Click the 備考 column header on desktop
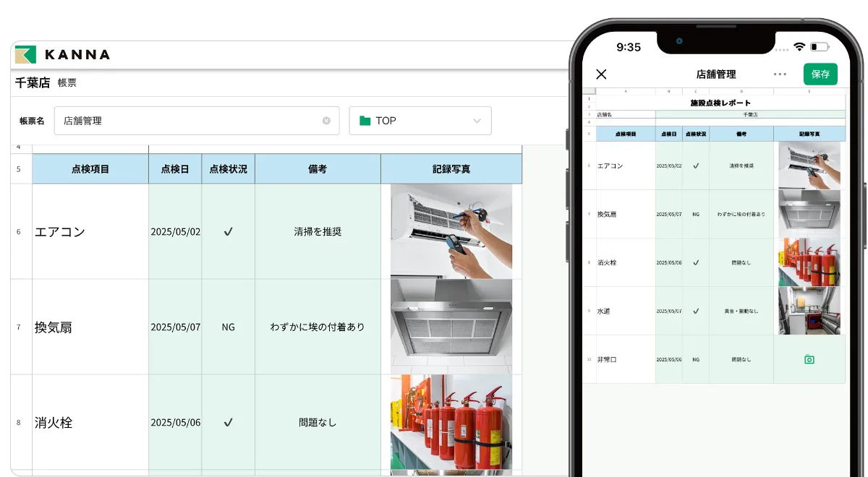 (318, 169)
